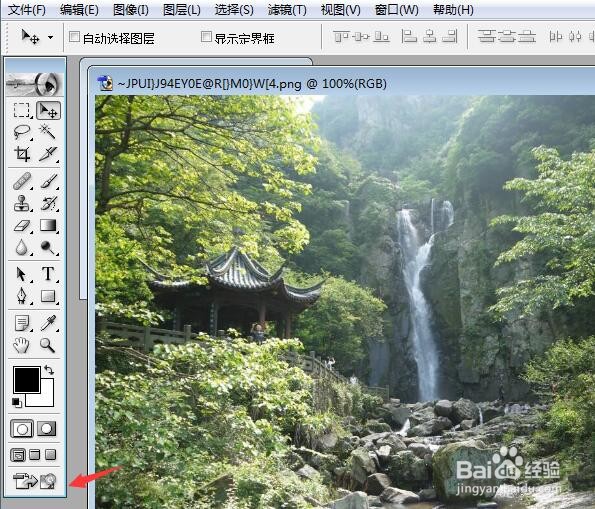Click Distribute Left Edges button
Image resolution: width=595 pixels, height=509 pixels.
coord(556,37)
